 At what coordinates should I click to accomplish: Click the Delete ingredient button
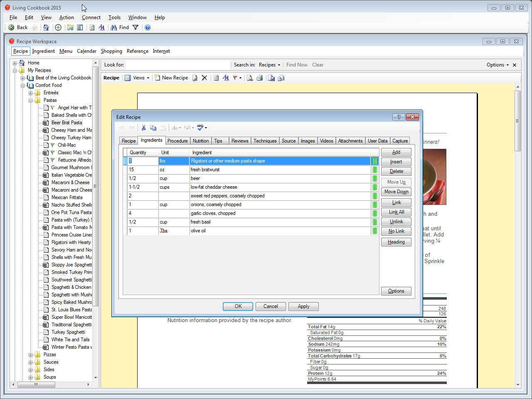pyautogui.click(x=396, y=171)
